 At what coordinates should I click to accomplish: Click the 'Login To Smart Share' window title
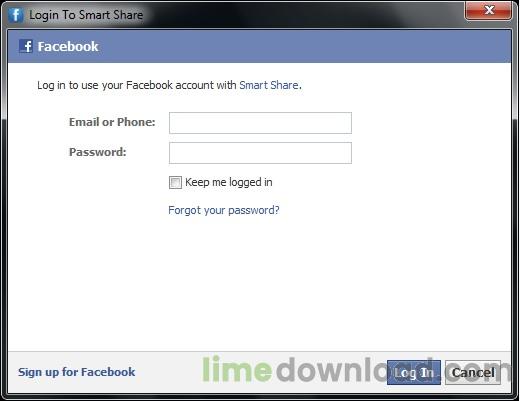pyautogui.click(x=86, y=15)
